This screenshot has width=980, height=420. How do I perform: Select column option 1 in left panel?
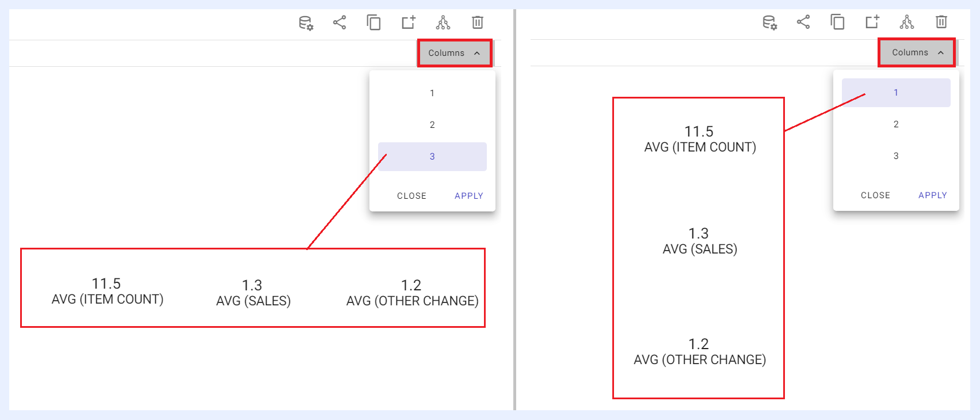point(432,93)
